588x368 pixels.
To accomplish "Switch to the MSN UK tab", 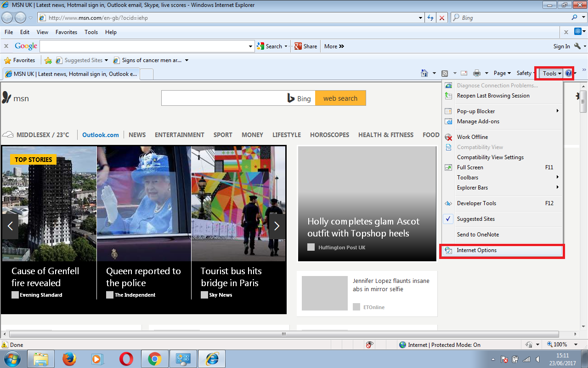I will tap(71, 74).
